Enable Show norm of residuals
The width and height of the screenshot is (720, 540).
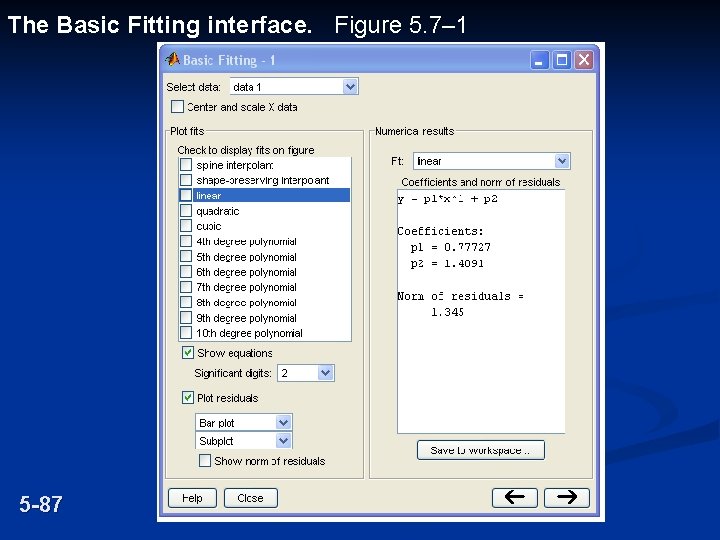205,461
